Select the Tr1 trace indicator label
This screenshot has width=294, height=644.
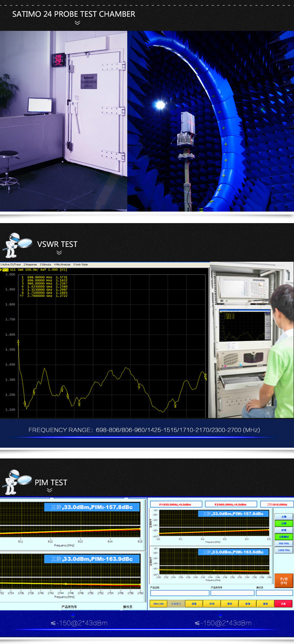click(x=5, y=270)
